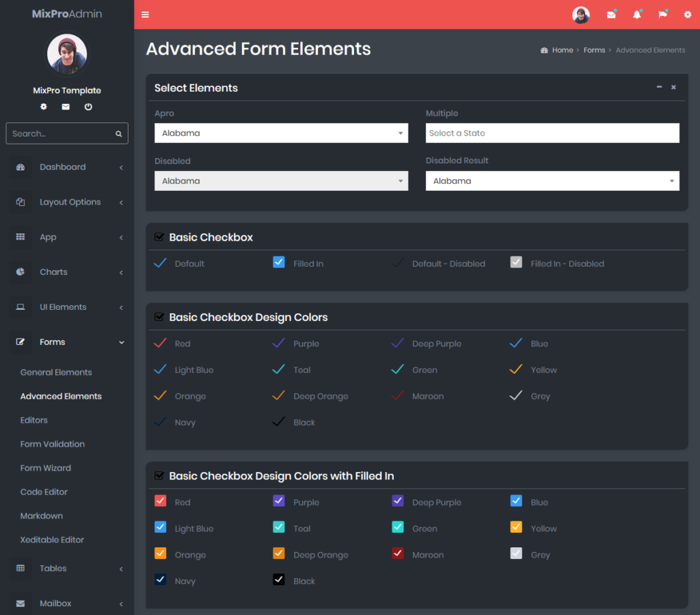This screenshot has height=615, width=700.
Task: Open the Disabled Result dropdown
Action: point(552,181)
